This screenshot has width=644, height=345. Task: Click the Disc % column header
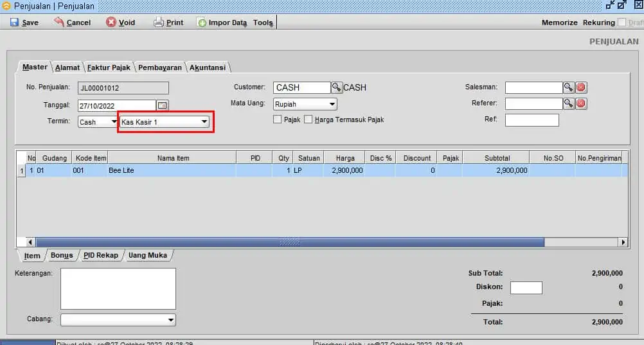380,157
